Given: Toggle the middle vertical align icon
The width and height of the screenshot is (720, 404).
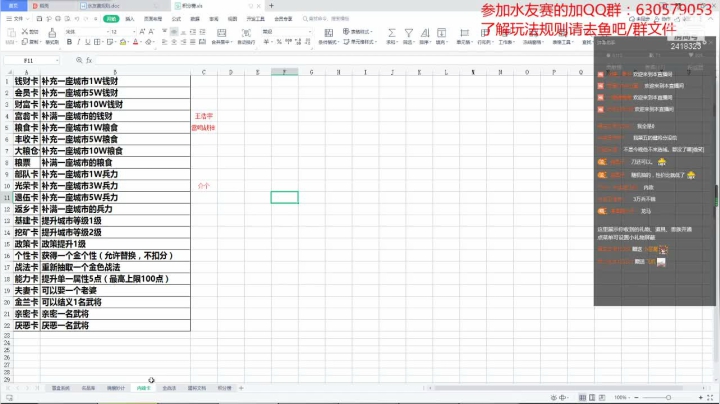Looking at the screenshot, I should (174, 32).
